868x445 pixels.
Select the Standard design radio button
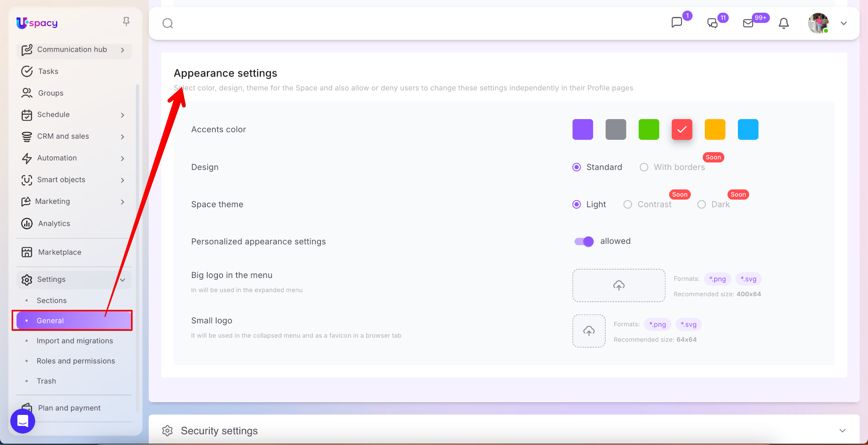576,167
